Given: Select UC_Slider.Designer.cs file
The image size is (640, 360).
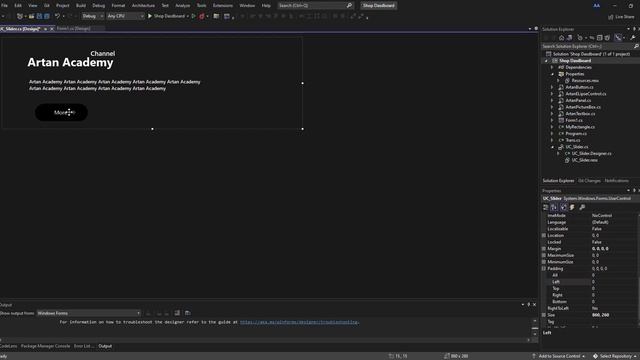Looking at the screenshot, I should click(x=591, y=153).
